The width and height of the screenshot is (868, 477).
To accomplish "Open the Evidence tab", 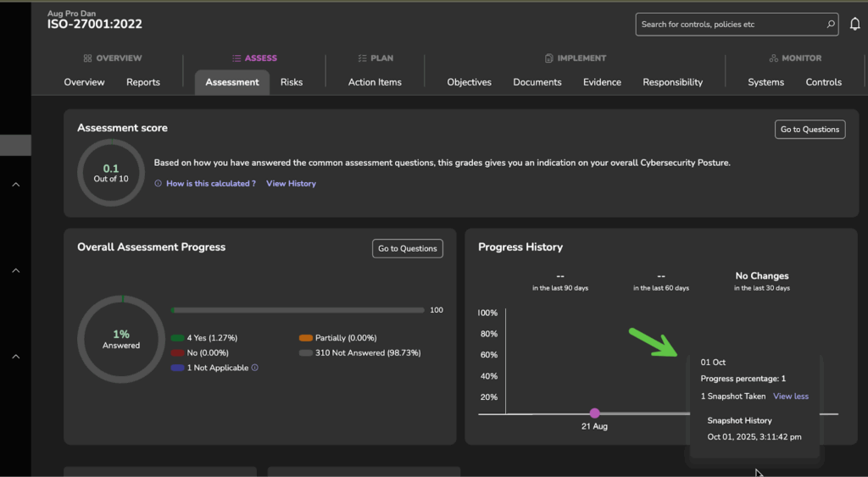I will (x=602, y=82).
